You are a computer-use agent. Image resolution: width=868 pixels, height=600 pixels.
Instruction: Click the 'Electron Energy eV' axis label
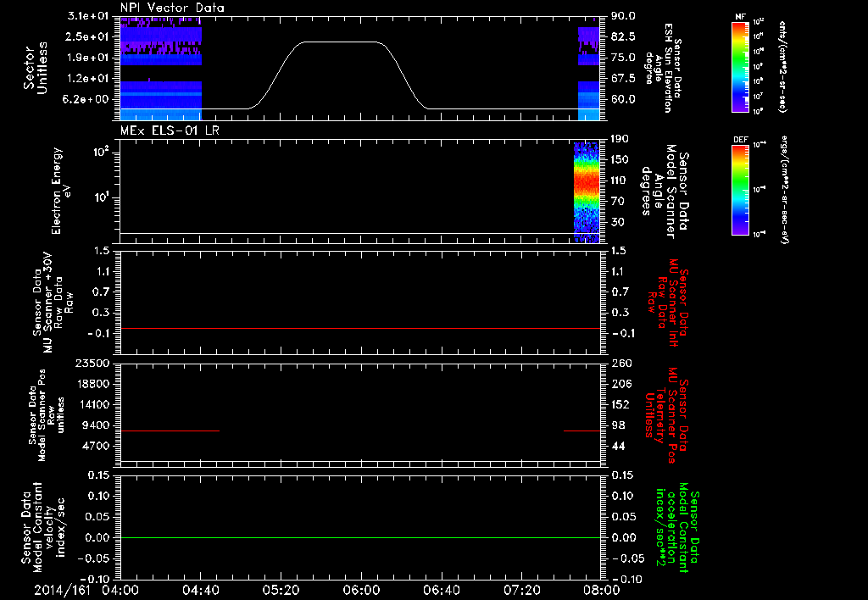point(61,191)
